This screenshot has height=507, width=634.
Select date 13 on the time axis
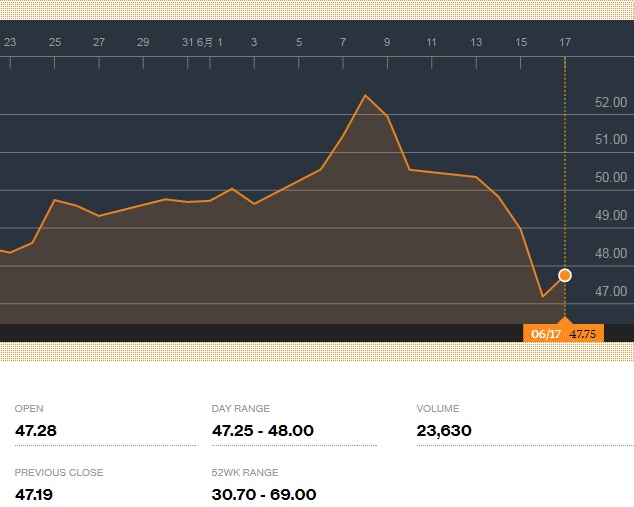tap(476, 42)
